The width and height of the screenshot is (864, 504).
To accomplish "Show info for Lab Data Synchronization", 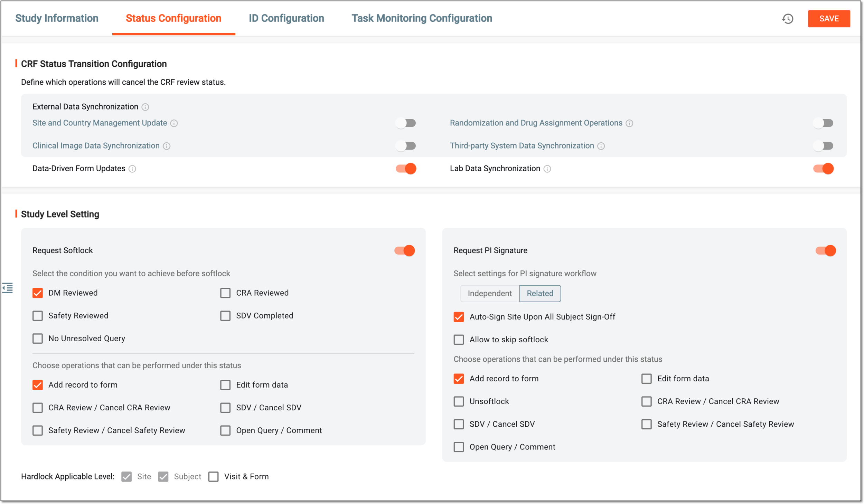I will (547, 169).
